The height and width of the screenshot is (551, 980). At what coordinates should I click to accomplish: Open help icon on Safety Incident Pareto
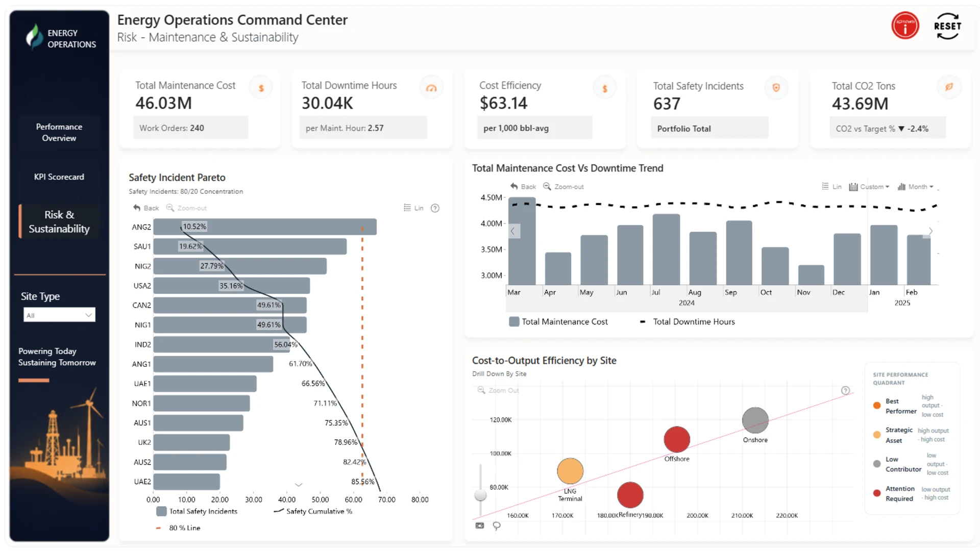pos(435,208)
